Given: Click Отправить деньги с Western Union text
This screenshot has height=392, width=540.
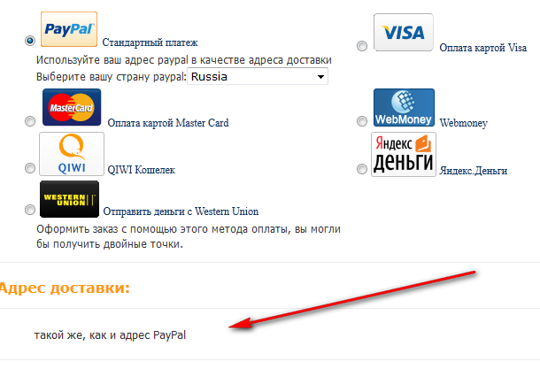Looking at the screenshot, I should tap(181, 211).
